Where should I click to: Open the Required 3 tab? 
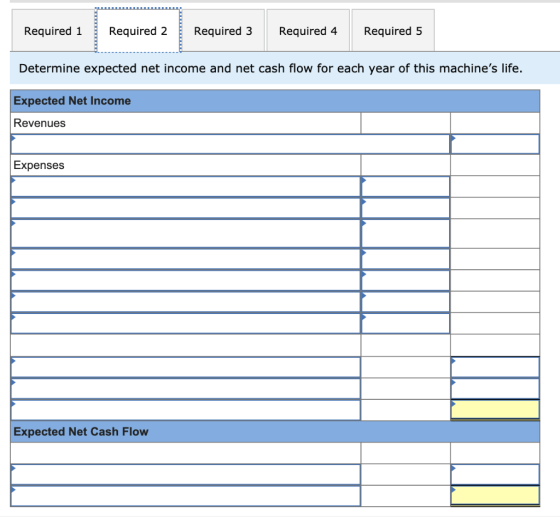pyautogui.click(x=223, y=31)
